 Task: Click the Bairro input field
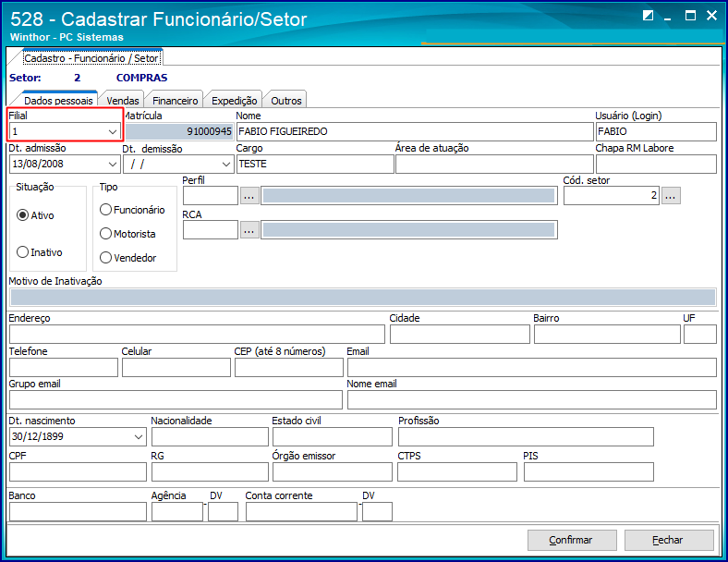click(607, 335)
